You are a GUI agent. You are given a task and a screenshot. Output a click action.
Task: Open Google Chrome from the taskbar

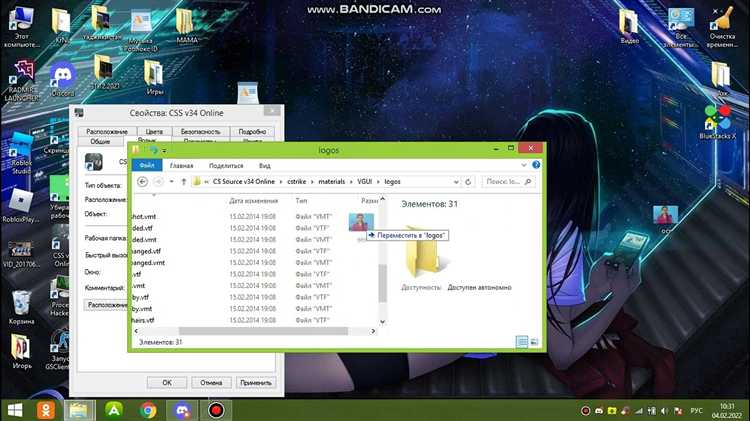[x=148, y=409]
